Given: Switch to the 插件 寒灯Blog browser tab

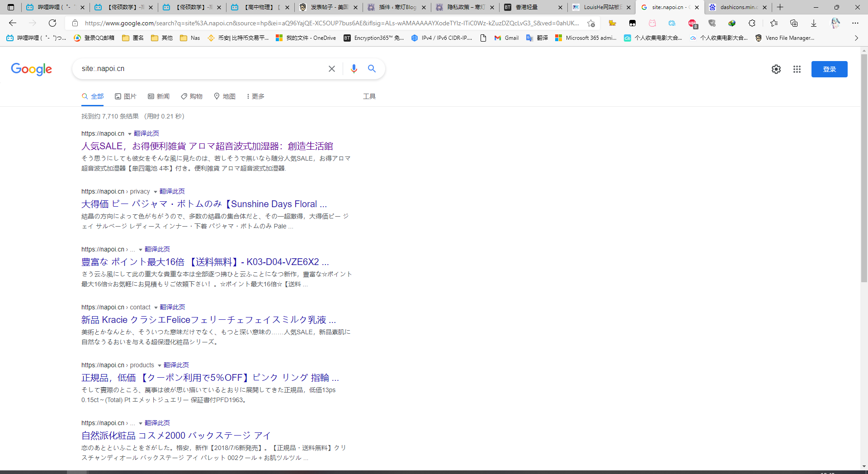Looking at the screenshot, I should click(x=397, y=7).
